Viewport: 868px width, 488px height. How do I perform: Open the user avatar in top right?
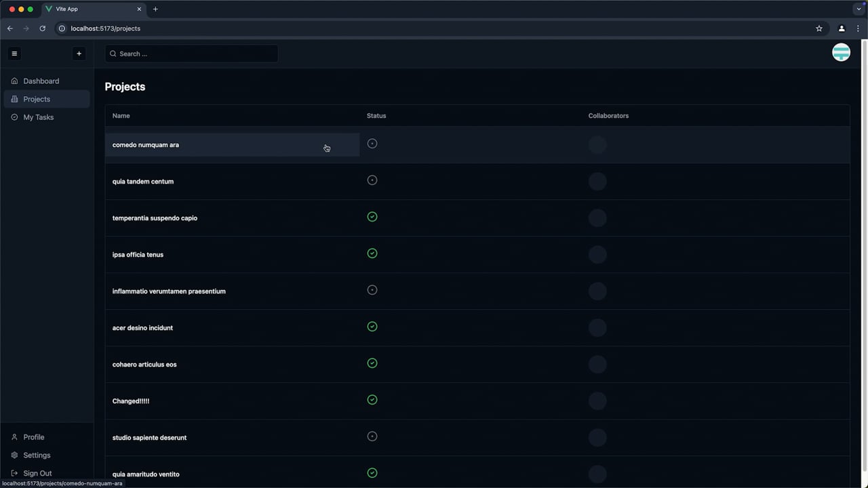coord(841,52)
